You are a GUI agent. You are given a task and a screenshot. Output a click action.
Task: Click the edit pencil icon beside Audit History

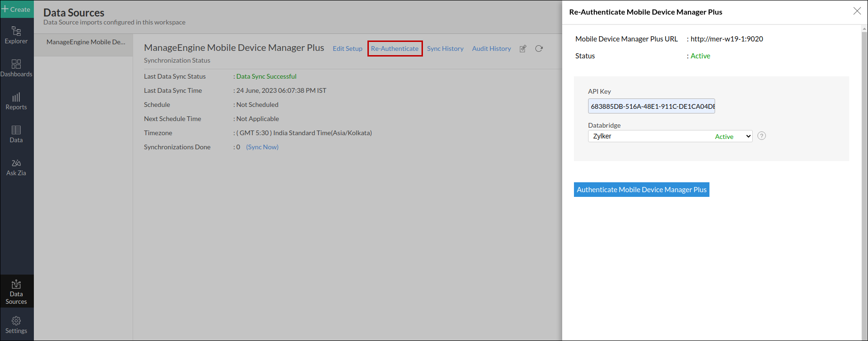523,49
